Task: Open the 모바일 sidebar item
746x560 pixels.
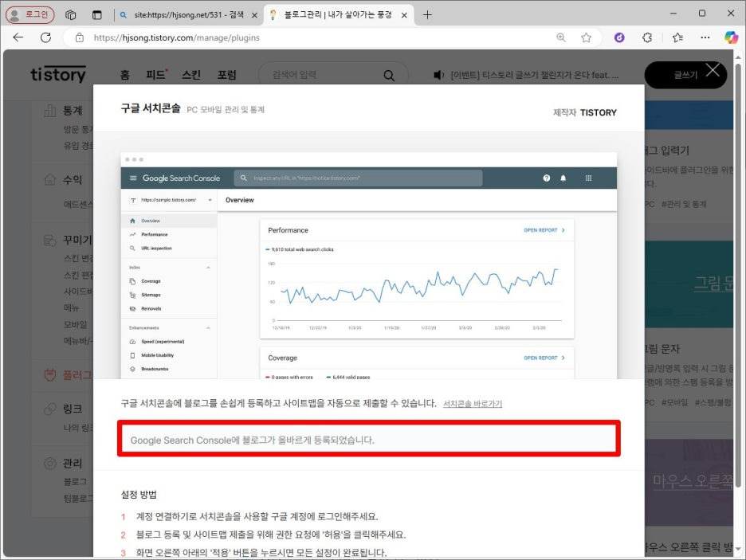Action: [x=75, y=325]
